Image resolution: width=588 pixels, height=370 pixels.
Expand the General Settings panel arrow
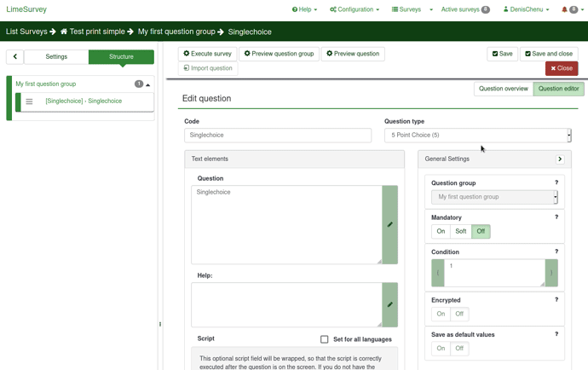(x=560, y=159)
